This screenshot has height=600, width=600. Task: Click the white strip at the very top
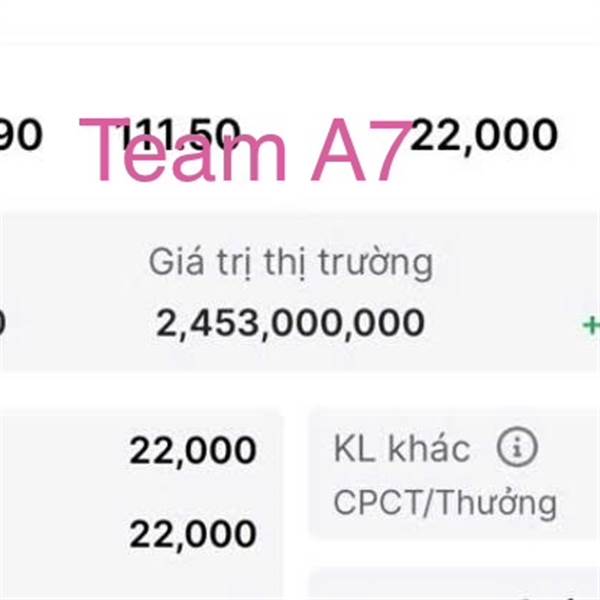[x=300, y=20]
